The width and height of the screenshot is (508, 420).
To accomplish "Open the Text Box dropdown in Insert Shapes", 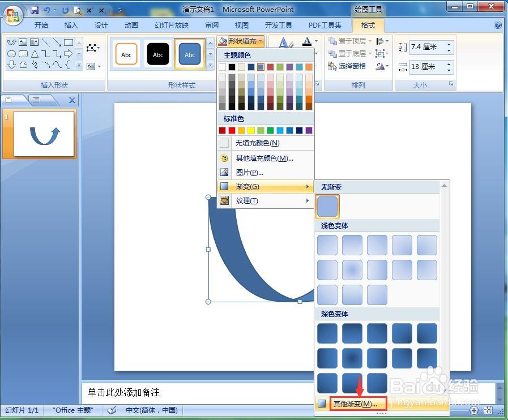I will point(93,66).
